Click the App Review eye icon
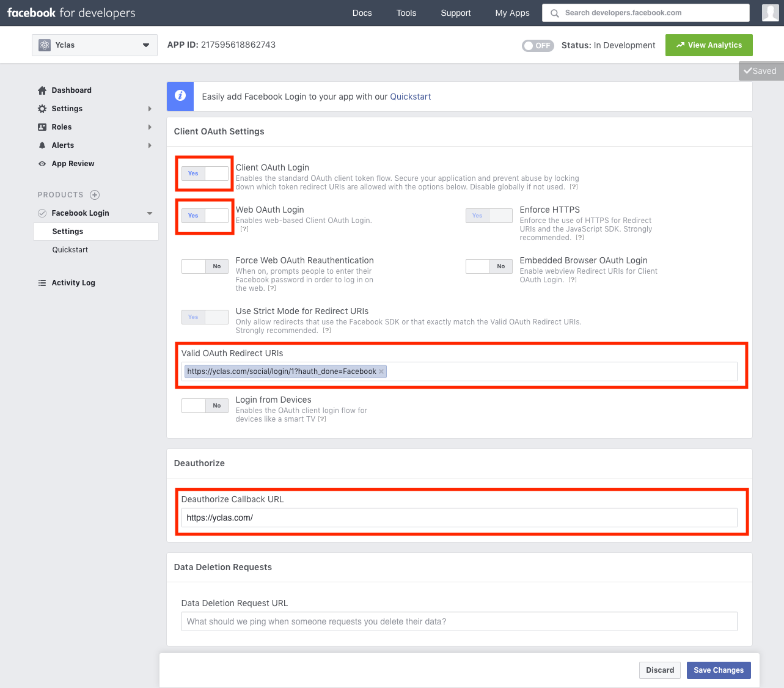The width and height of the screenshot is (784, 688). pos(42,164)
